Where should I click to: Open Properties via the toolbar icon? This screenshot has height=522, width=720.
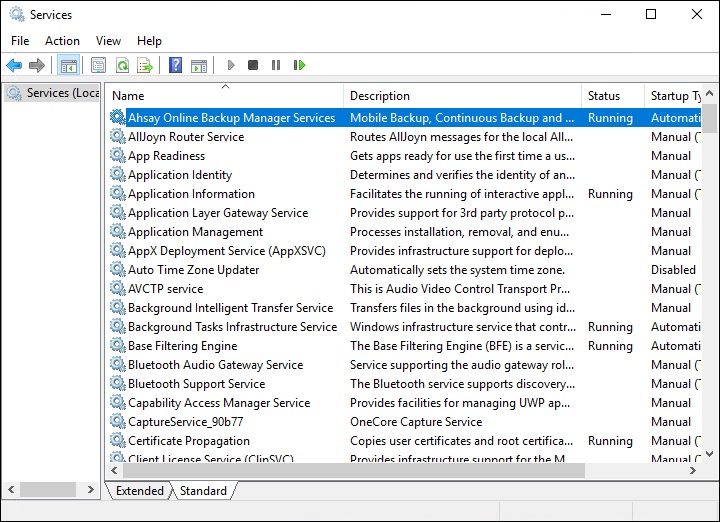[x=98, y=65]
